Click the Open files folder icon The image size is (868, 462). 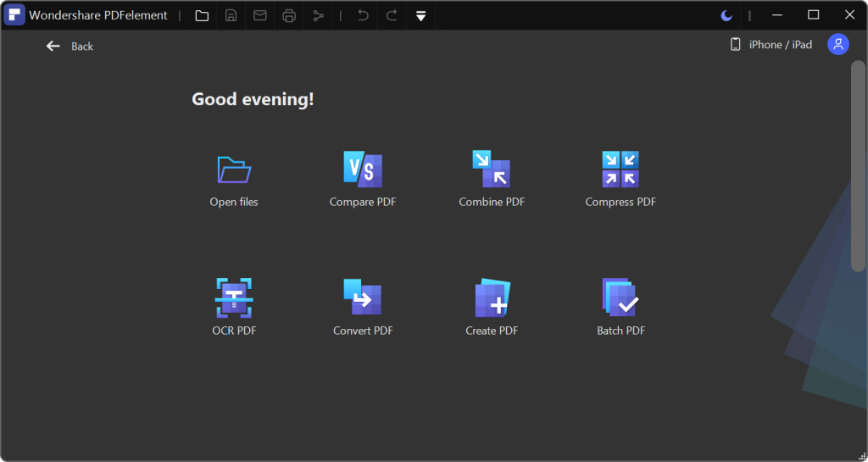pyautogui.click(x=234, y=170)
